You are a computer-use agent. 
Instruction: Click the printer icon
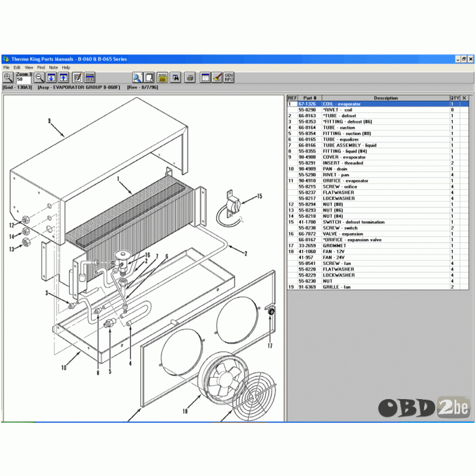point(190,78)
